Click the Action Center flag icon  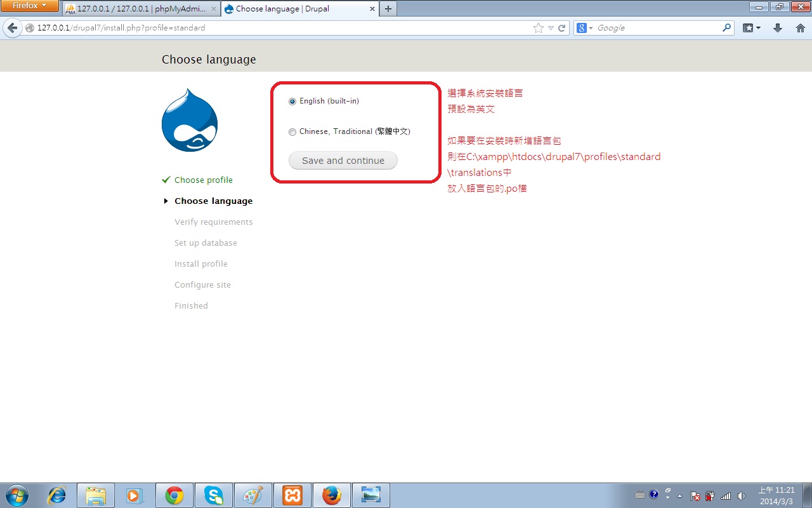(695, 496)
